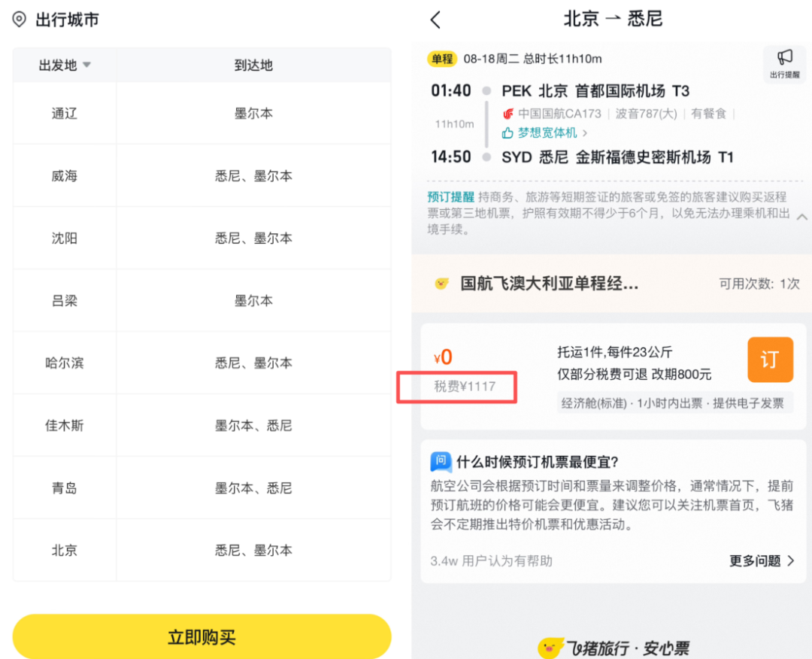Screen dimensions: 812x659
Task: Click the 01:40 departure time
Action: (451, 91)
